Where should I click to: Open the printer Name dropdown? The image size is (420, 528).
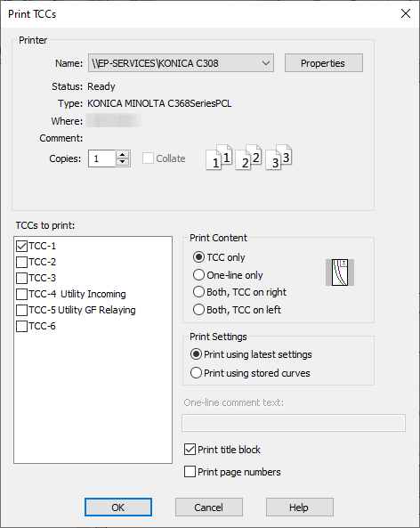point(181,63)
